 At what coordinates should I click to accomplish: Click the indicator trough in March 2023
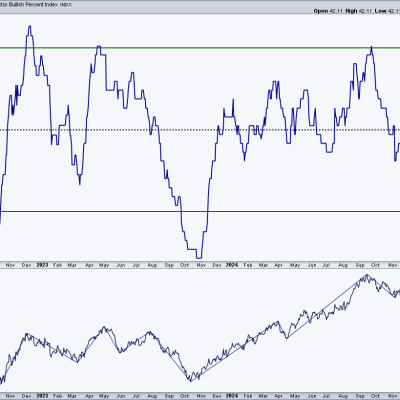[80, 183]
